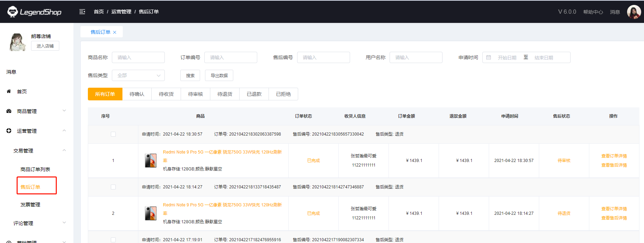Image resolution: width=644 pixels, height=243 pixels.
Task: Open 消息 in the top bar
Action: [x=615, y=12]
